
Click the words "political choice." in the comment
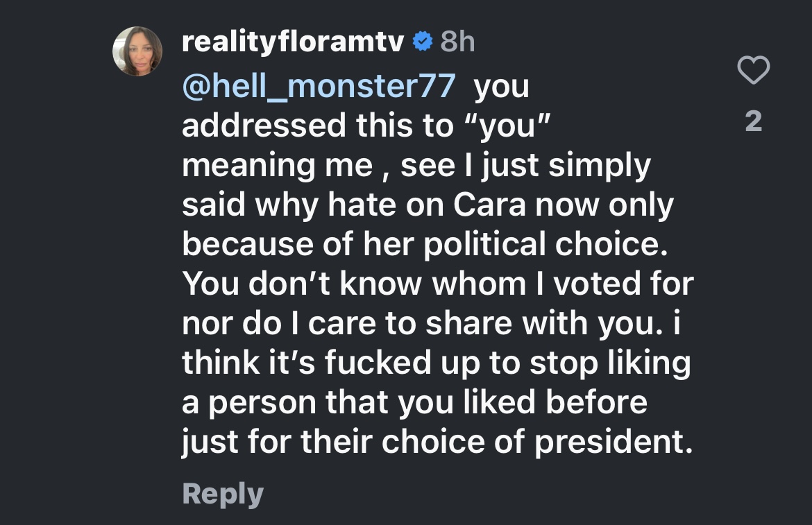[545, 244]
